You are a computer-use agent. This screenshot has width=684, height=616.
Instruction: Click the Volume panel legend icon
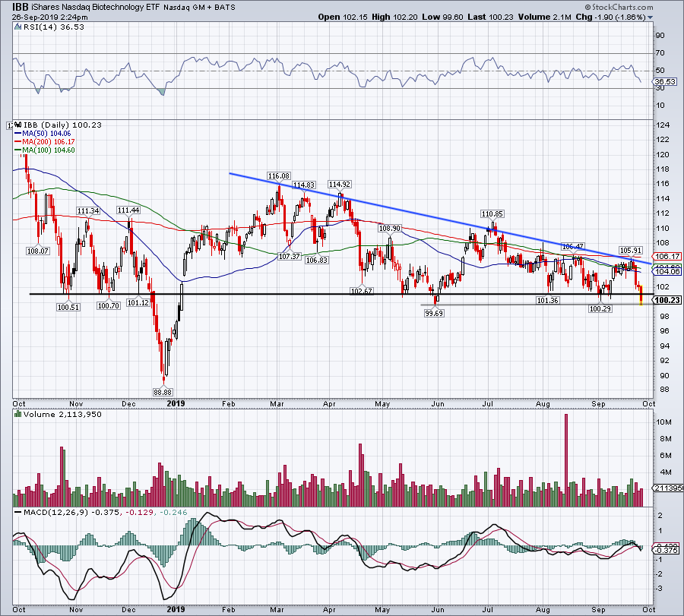point(17,414)
